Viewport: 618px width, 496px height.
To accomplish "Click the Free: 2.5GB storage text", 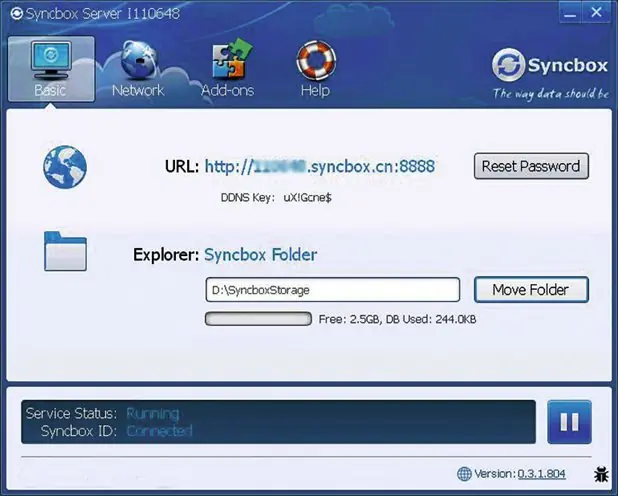I will [x=349, y=319].
